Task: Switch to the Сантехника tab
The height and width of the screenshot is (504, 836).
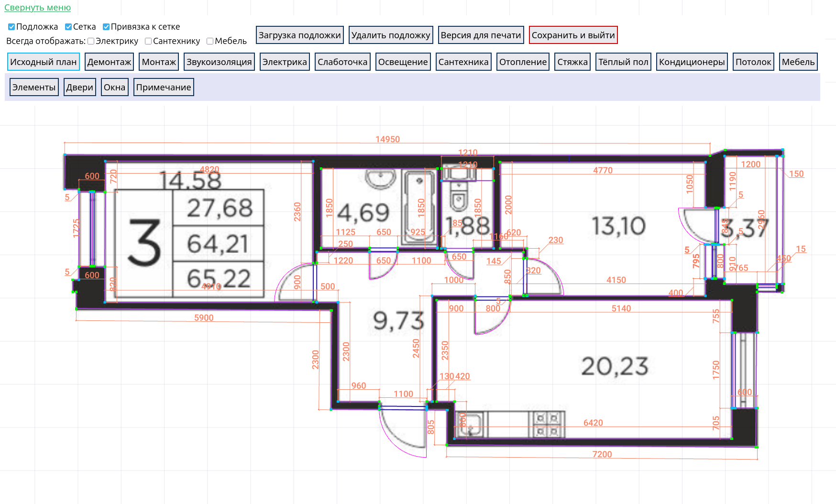Action: click(463, 62)
